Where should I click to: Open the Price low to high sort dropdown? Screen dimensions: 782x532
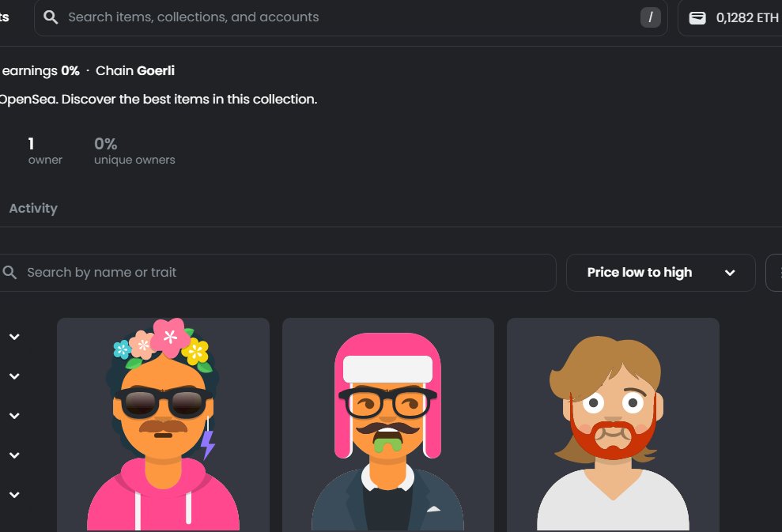coord(661,273)
